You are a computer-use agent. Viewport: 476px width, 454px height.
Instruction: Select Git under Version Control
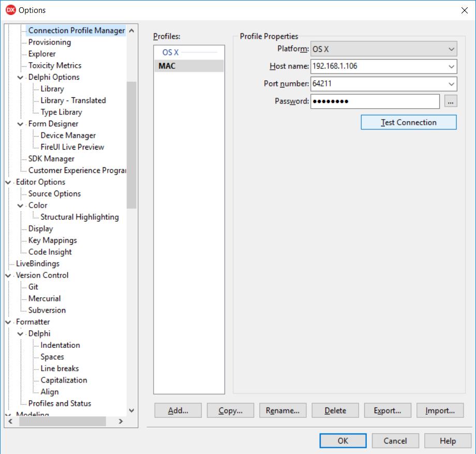tap(33, 287)
